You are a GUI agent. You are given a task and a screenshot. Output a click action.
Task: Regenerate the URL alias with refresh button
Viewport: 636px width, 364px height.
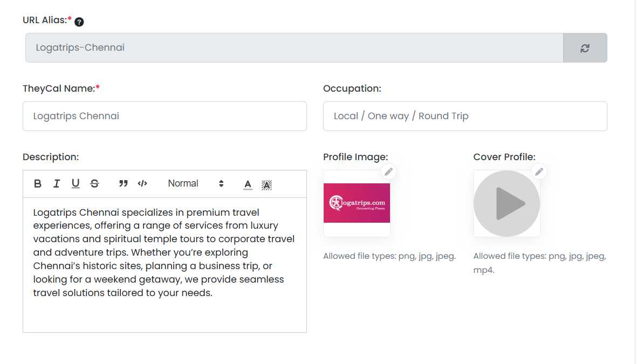tap(585, 48)
